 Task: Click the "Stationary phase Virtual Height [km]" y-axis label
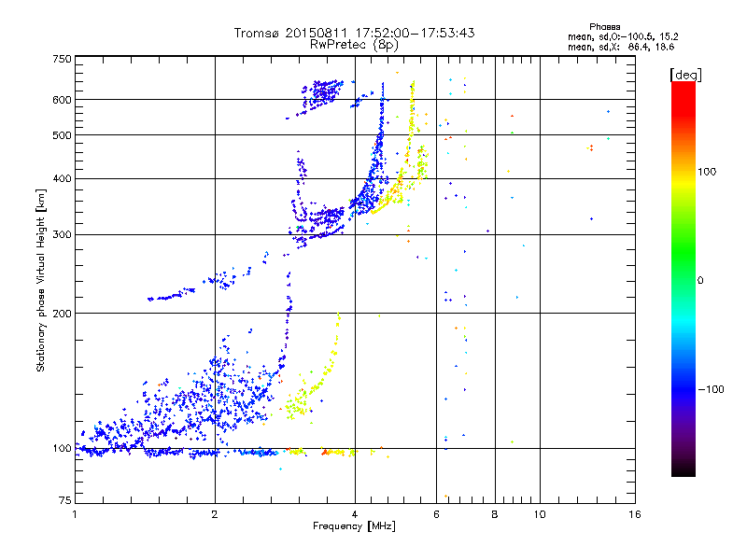pos(41,280)
